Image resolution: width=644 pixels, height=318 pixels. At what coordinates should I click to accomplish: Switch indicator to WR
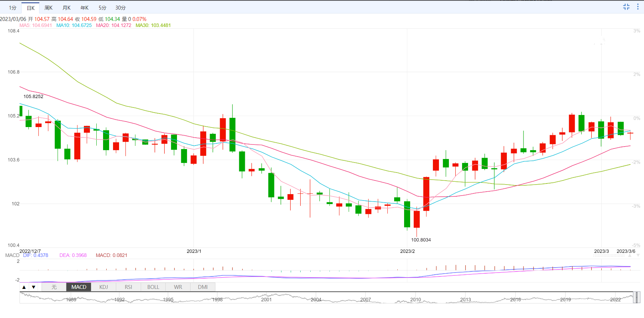tap(178, 287)
